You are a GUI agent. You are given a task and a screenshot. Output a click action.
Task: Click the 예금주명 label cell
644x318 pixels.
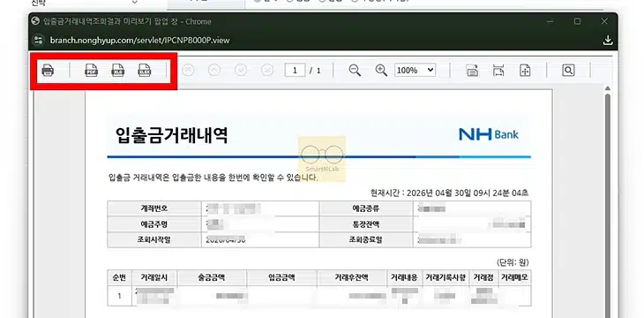(154, 224)
